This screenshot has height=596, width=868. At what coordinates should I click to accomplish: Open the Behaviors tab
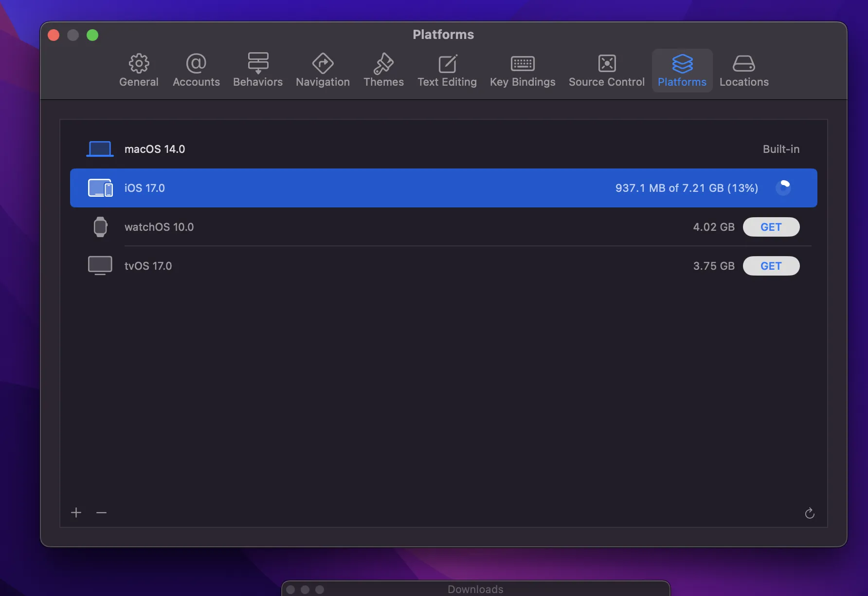[x=258, y=70]
